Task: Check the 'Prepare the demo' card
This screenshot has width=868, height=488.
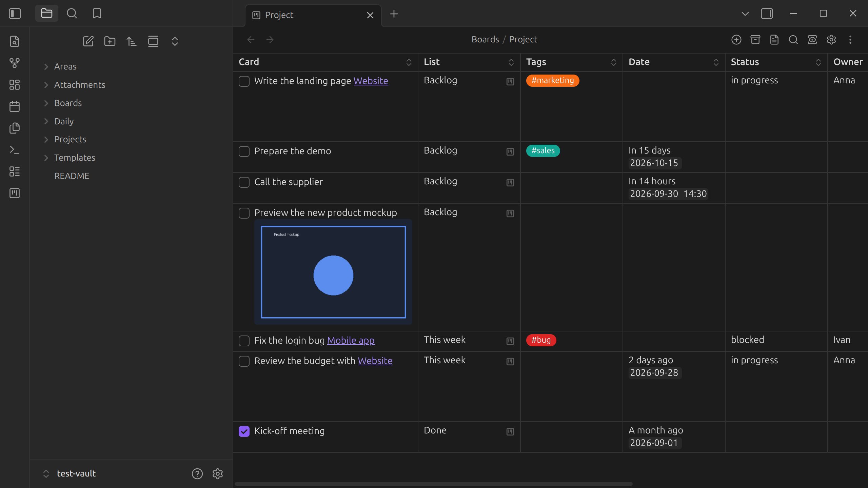Action: click(x=244, y=151)
